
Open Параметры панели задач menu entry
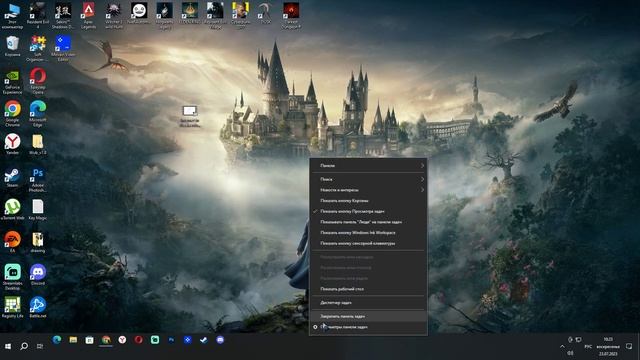[368, 327]
